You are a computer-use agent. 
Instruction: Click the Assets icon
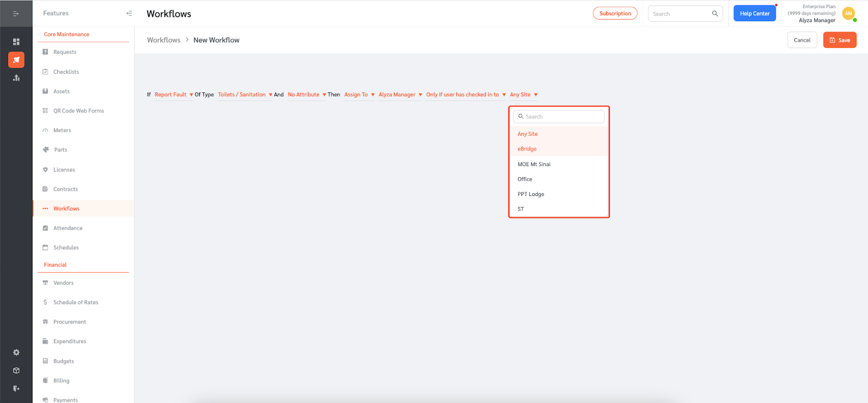pos(46,91)
